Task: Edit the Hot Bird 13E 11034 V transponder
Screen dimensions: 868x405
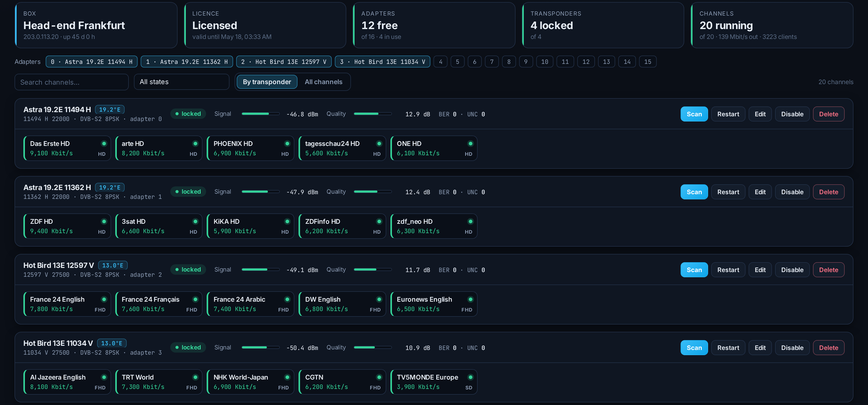Action: pyautogui.click(x=760, y=348)
